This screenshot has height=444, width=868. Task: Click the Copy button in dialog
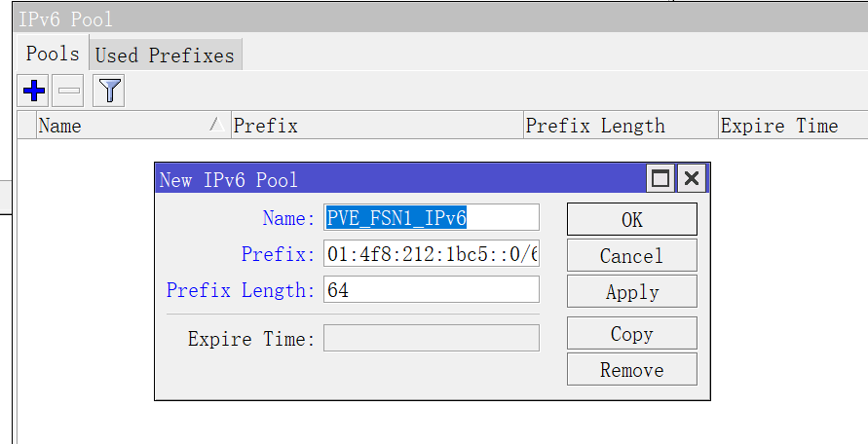(x=631, y=334)
